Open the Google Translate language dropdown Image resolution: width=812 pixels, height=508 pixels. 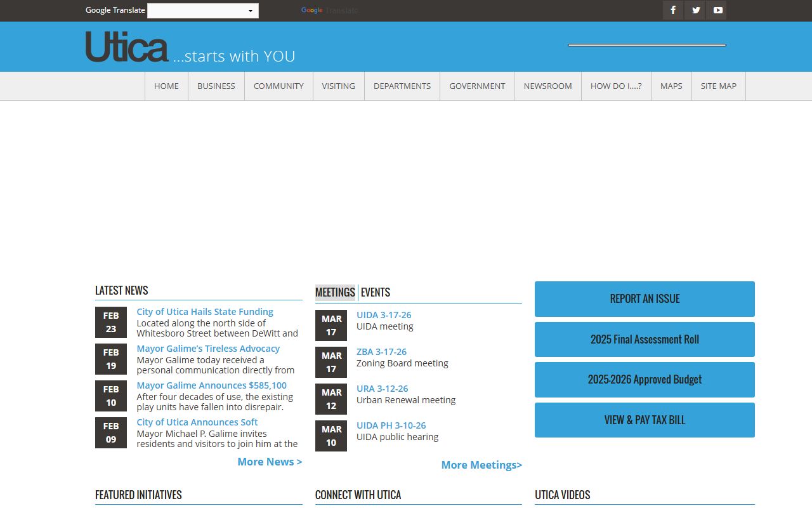pos(203,11)
